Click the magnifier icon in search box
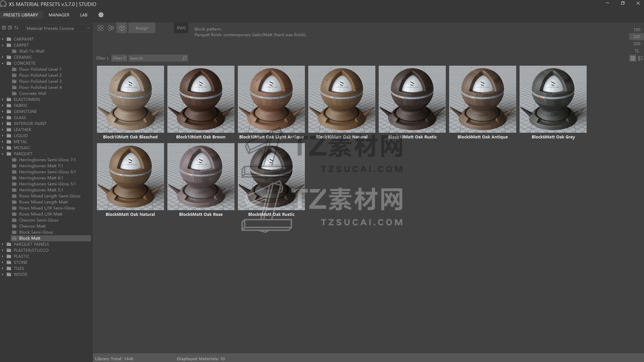 tap(184, 58)
